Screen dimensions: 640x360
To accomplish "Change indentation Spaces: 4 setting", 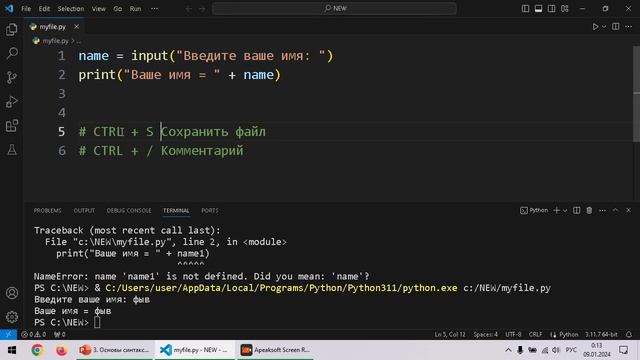I will (485, 334).
